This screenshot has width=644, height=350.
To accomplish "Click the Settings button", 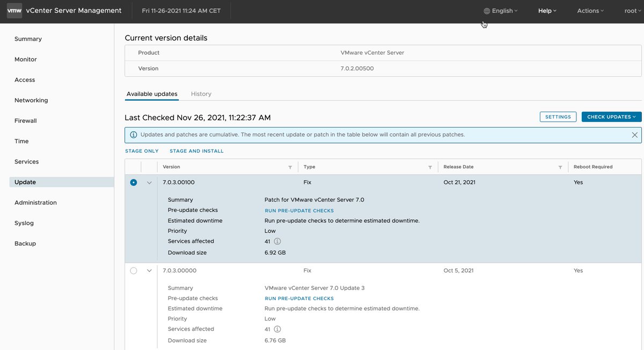I will pos(558,117).
